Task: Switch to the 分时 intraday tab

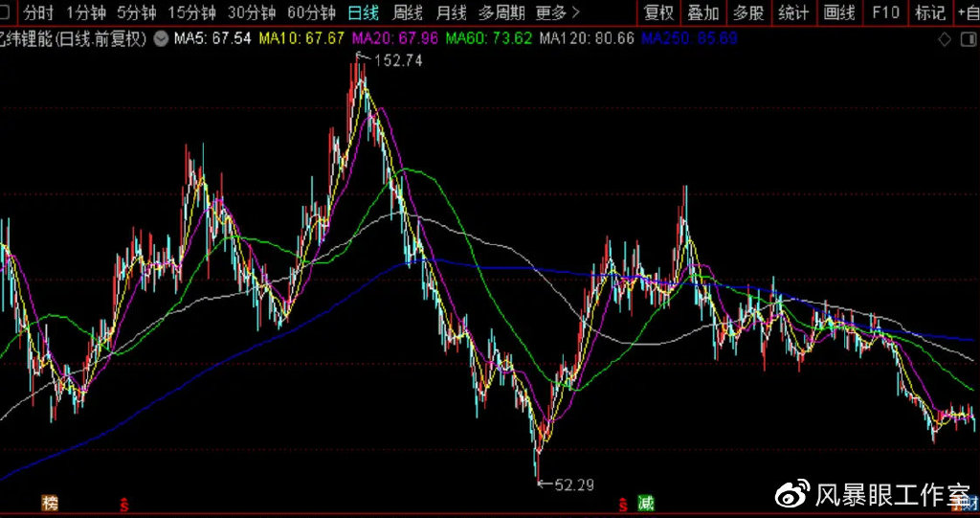Action: pos(38,11)
